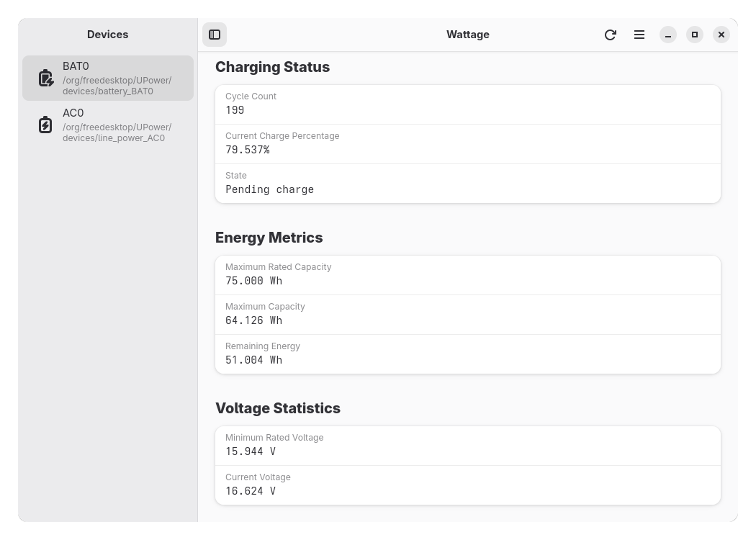Click the battery_BAT0 UPower path text
The height and width of the screenshot is (540, 756).
click(117, 86)
